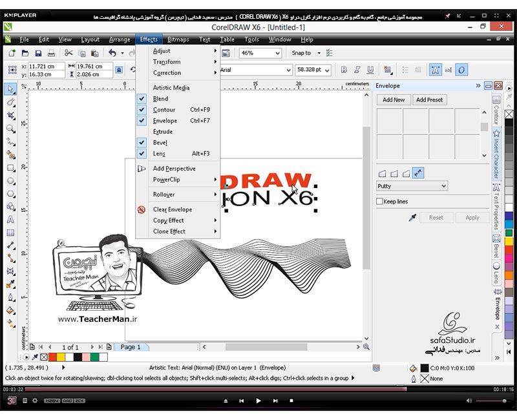
Task: Open the Bitmaps menu
Action: (x=178, y=39)
